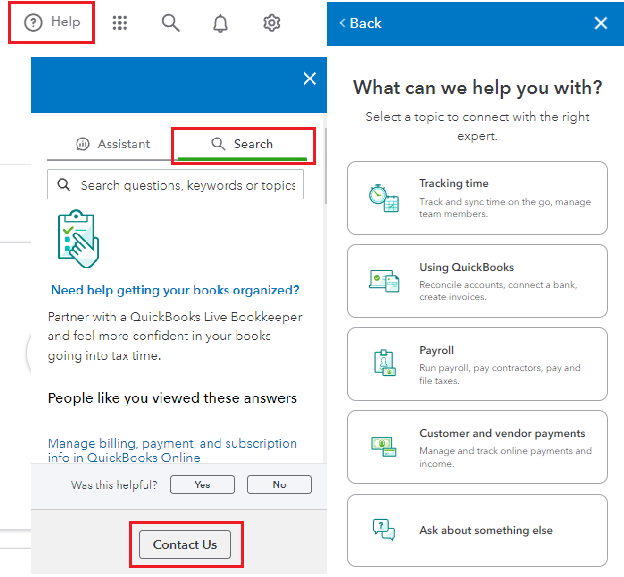This screenshot has width=624, height=577.
Task: Open the Help menu in top bar
Action: pyautogui.click(x=52, y=22)
